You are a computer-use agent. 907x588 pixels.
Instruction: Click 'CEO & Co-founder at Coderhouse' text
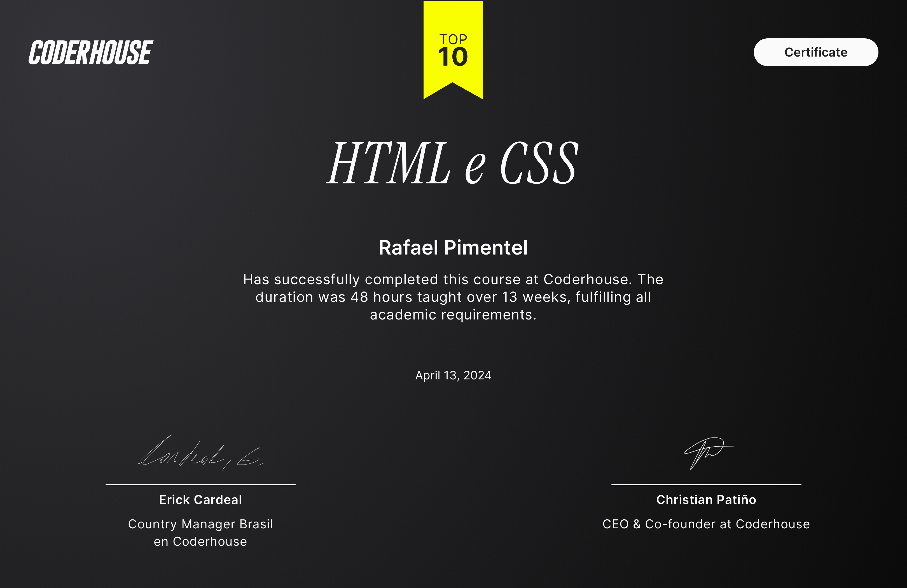706,524
